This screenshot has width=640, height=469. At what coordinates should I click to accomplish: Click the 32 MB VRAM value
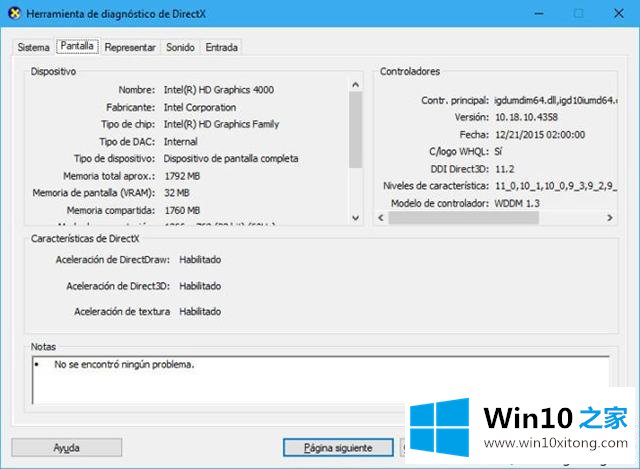point(177,193)
